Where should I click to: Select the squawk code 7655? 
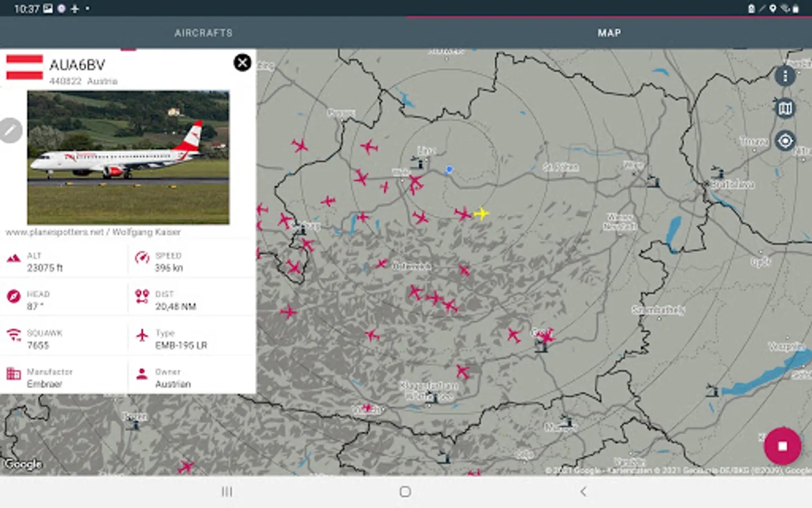[x=38, y=345]
